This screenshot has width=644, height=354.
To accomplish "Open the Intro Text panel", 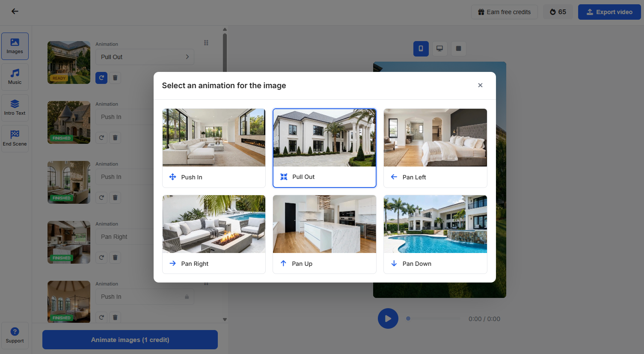I will [15, 107].
